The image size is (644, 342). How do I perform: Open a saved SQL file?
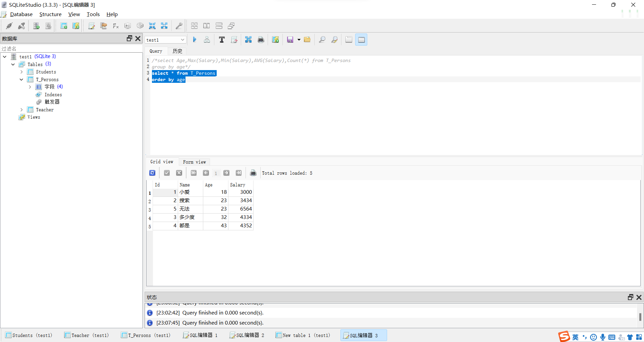coord(307,39)
